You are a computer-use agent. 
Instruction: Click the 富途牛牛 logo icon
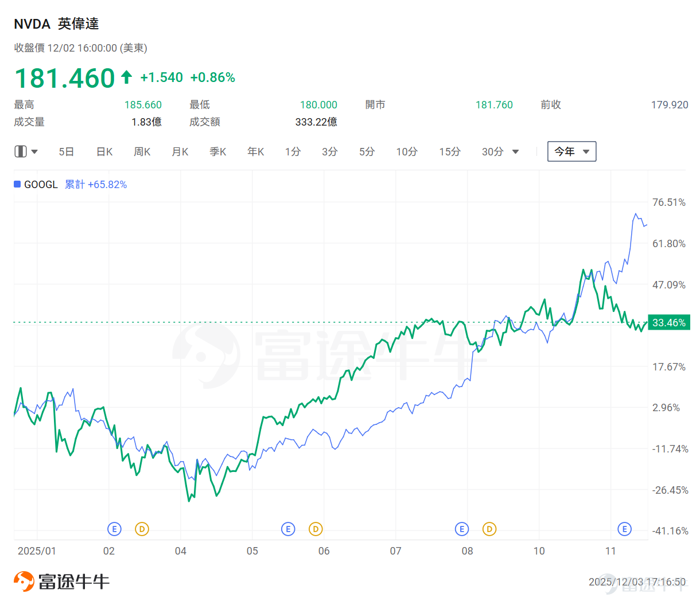click(x=24, y=581)
